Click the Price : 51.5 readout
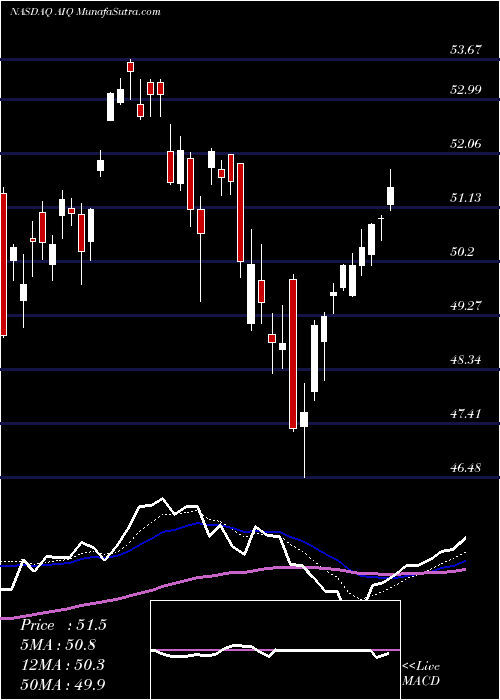 tap(63, 625)
